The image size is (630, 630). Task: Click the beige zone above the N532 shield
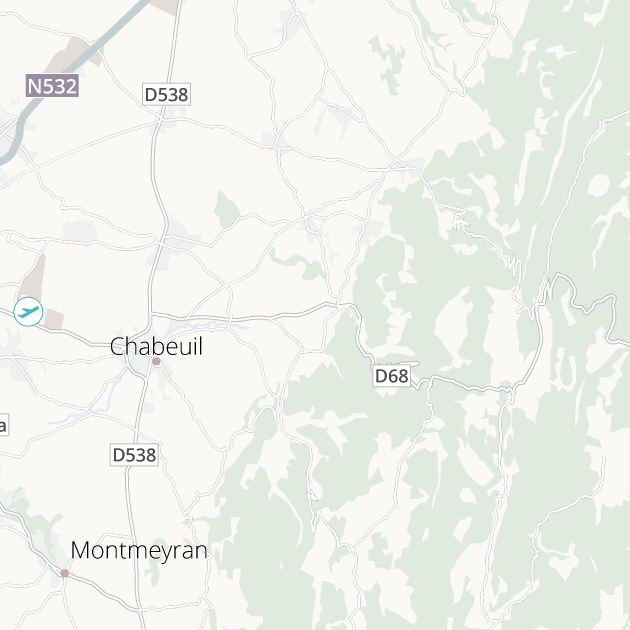click(x=74, y=51)
